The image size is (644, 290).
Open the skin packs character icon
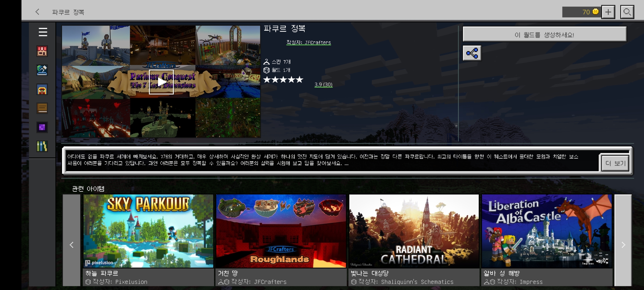(x=42, y=90)
